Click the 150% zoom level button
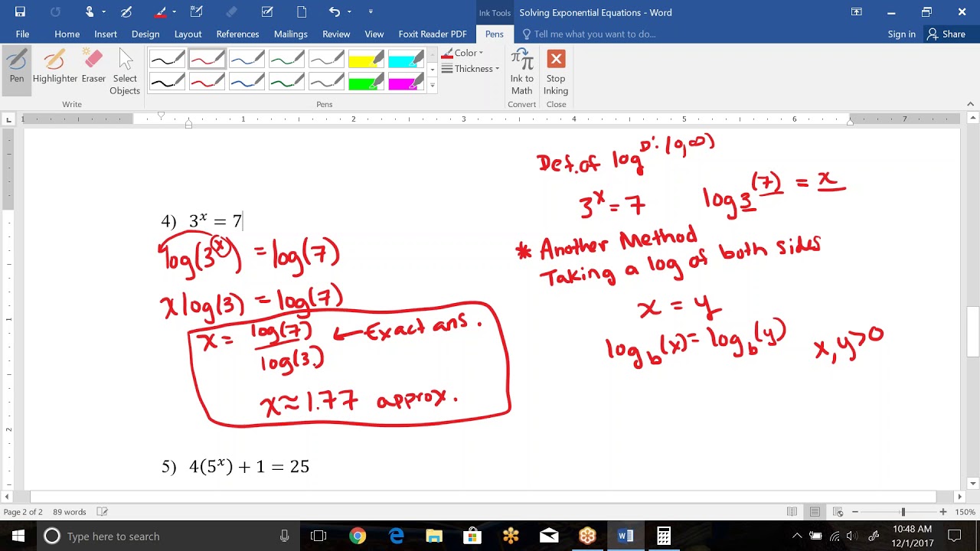980x551 pixels. (x=965, y=512)
